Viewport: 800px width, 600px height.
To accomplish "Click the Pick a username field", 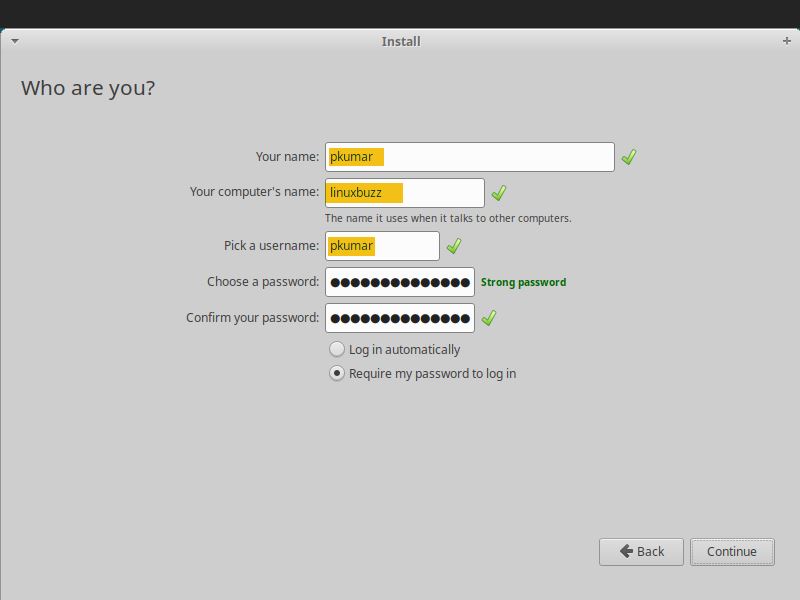I will (x=382, y=246).
